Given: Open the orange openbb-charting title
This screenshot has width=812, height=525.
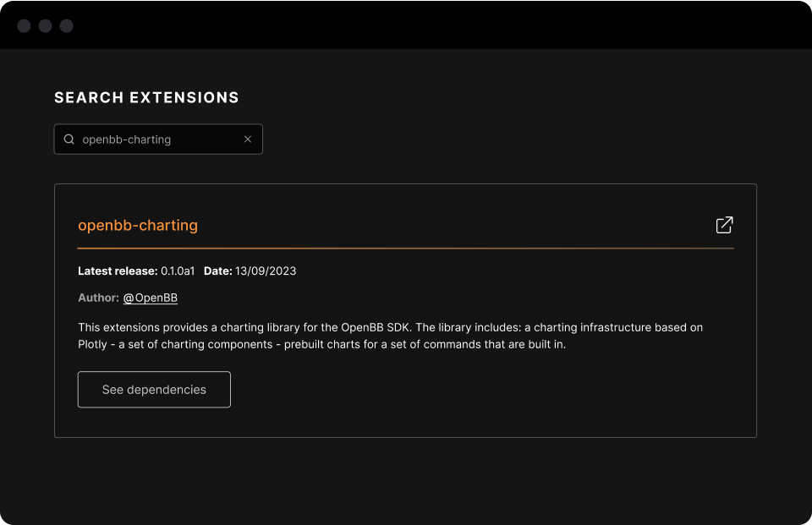Looking at the screenshot, I should click(x=138, y=226).
